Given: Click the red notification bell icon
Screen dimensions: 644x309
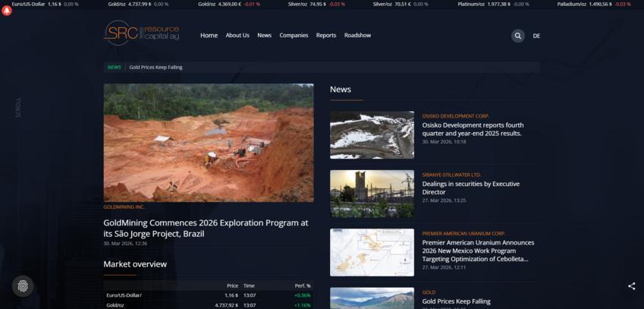Looking at the screenshot, I should click(x=7, y=11).
